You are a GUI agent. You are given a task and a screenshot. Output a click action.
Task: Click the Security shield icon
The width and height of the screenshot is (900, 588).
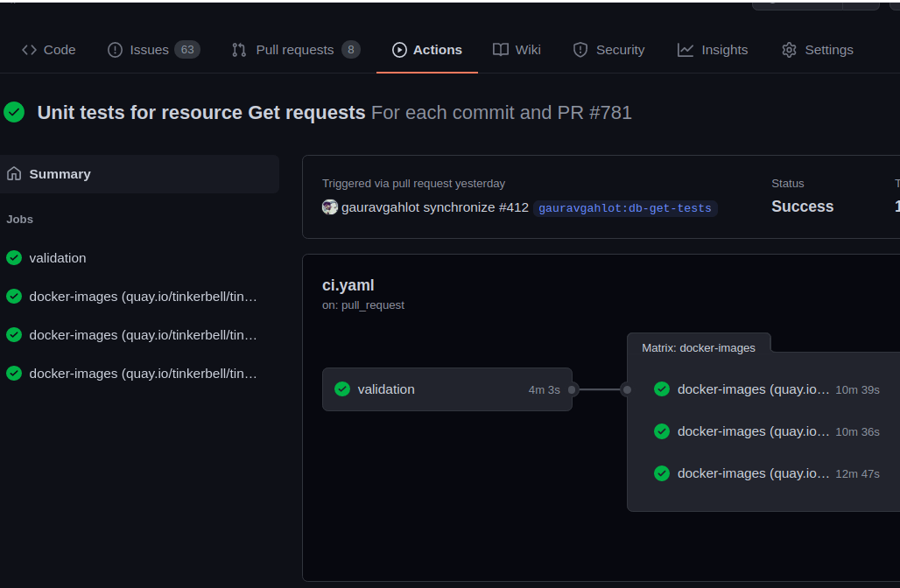point(580,50)
